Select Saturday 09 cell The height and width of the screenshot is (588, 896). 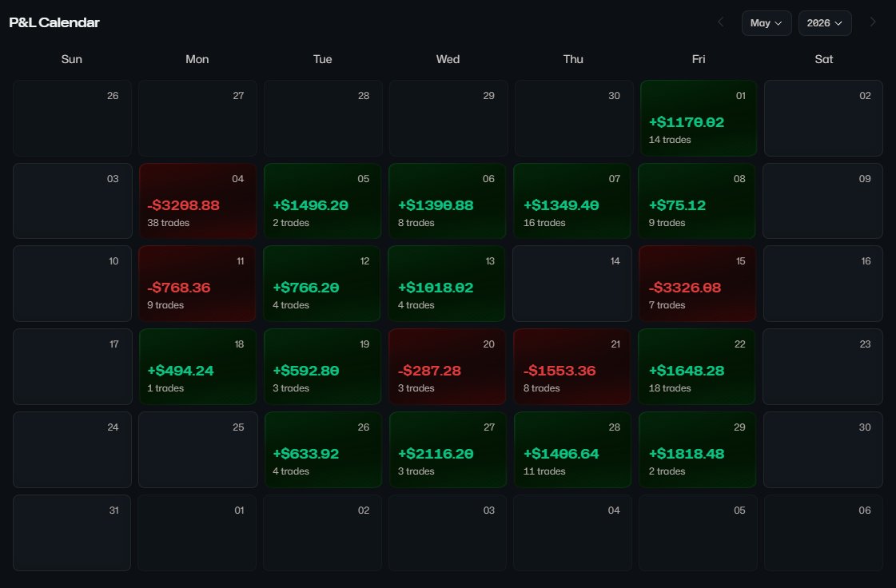coord(822,201)
